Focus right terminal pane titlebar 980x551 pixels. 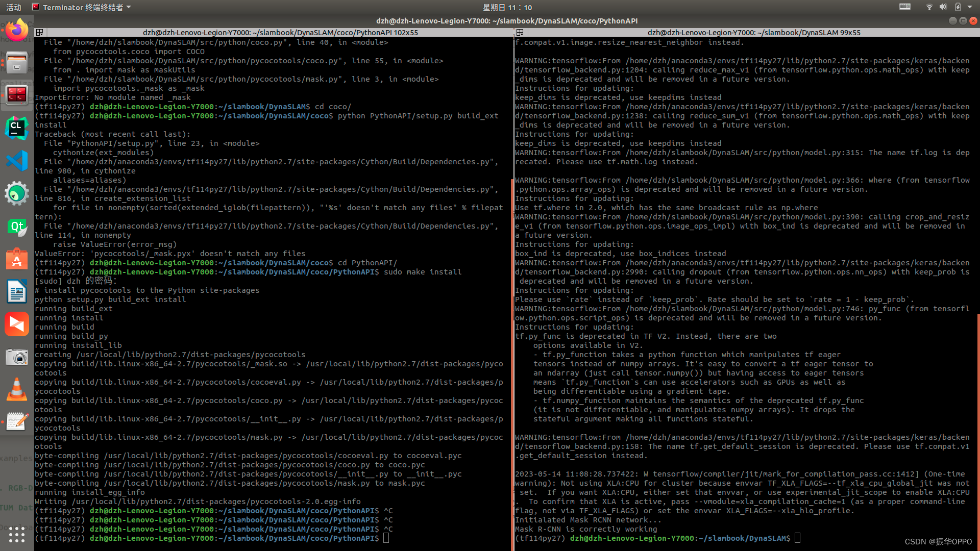753,32
